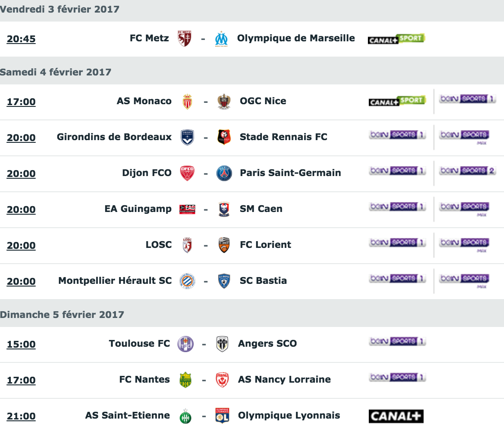The height and width of the screenshot is (428, 504).
Task: Click the Canal+ Sport logo for Metz match
Action: [396, 39]
